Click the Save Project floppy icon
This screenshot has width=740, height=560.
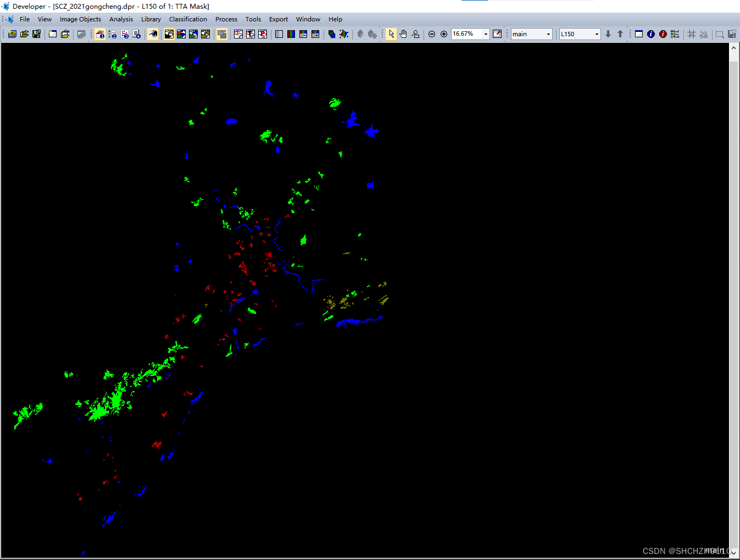pyautogui.click(x=36, y=34)
